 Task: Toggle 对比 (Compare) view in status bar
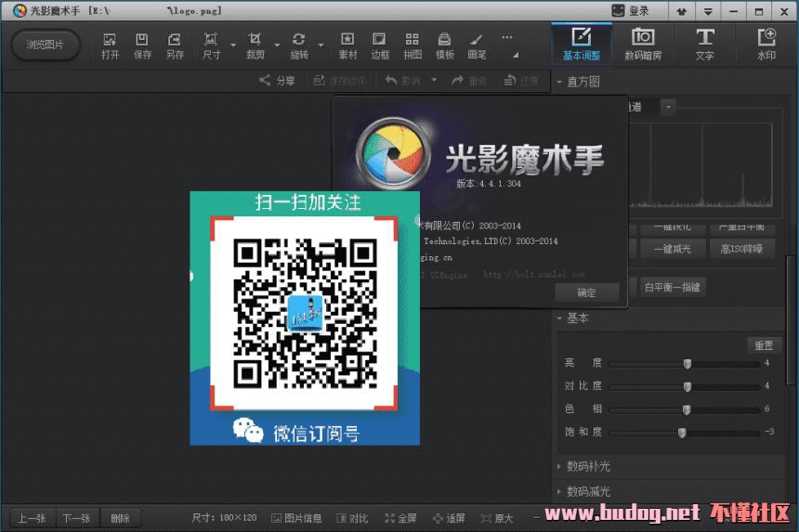(351, 518)
